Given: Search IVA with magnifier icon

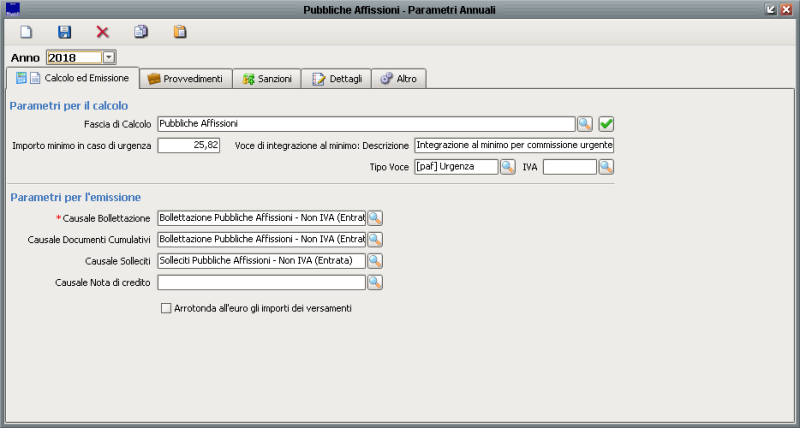Looking at the screenshot, I should (x=606, y=167).
